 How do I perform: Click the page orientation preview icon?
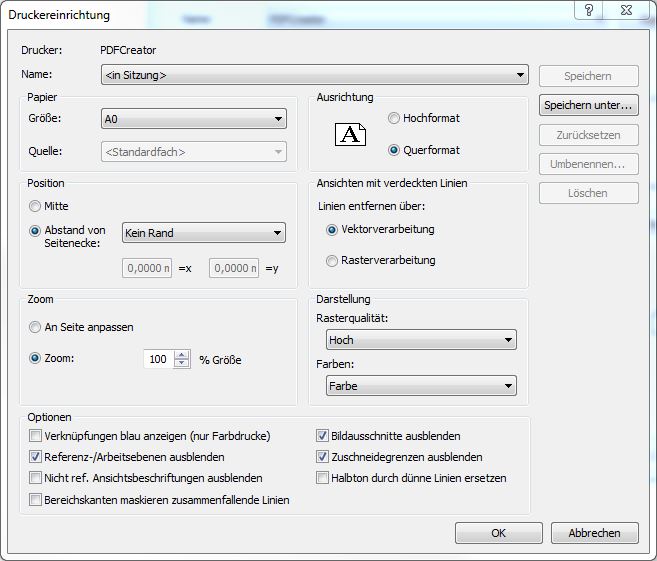pos(350,135)
